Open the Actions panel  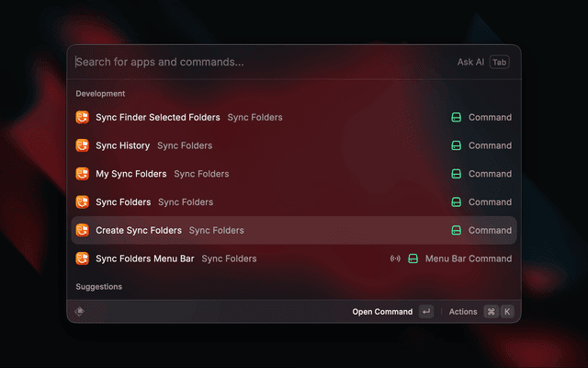point(463,312)
